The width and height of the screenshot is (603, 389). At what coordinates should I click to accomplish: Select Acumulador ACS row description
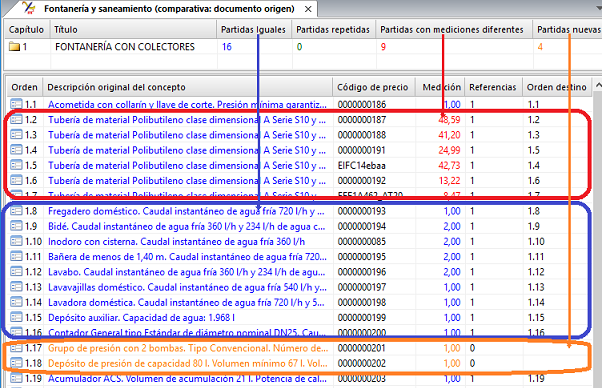point(187,379)
